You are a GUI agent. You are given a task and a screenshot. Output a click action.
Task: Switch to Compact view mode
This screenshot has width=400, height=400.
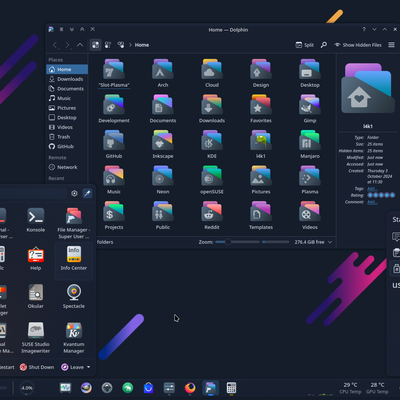pos(108,45)
